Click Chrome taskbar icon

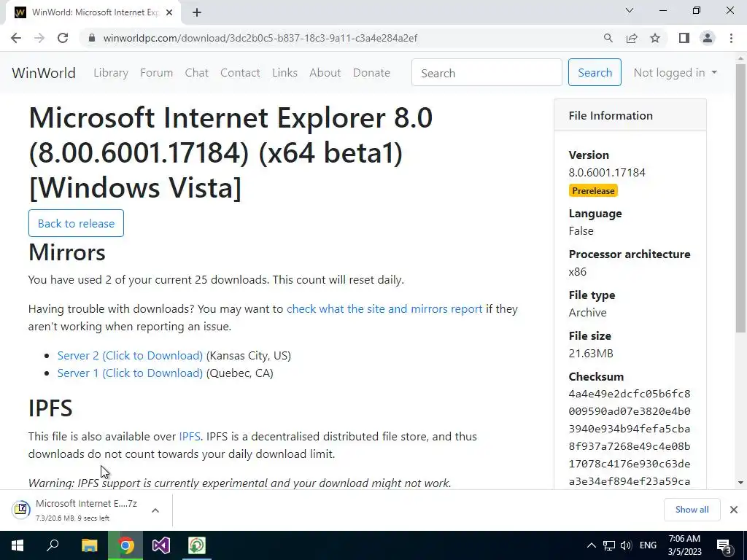(125, 545)
